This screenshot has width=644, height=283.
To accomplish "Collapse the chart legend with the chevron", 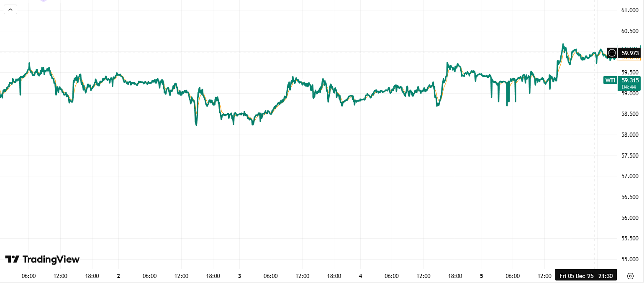I will (x=10, y=9).
